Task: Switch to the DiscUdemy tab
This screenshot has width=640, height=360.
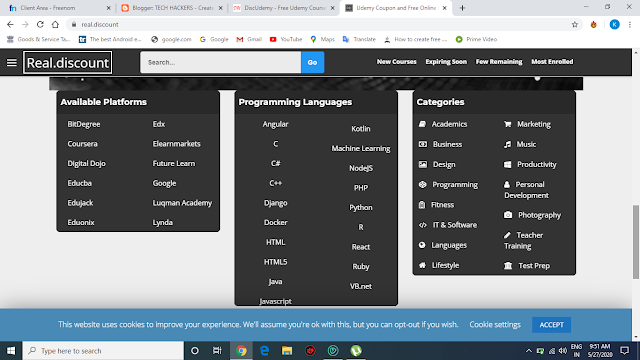Action: click(284, 8)
